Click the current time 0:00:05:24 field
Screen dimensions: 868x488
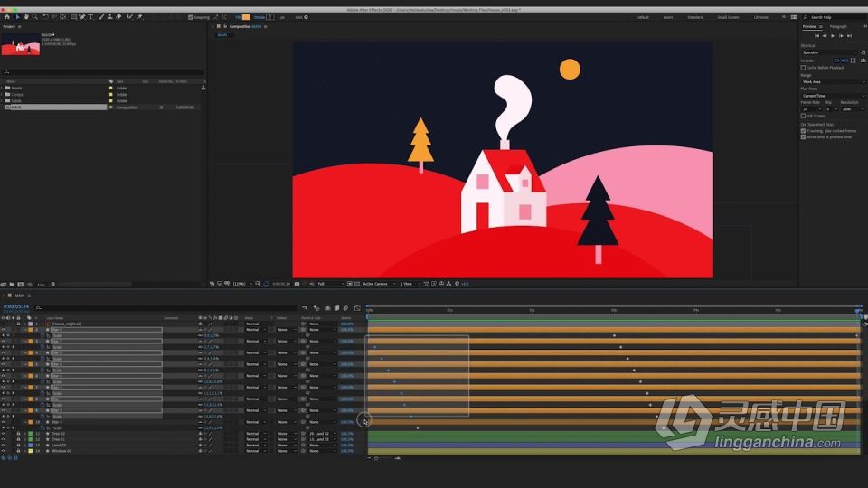point(16,306)
